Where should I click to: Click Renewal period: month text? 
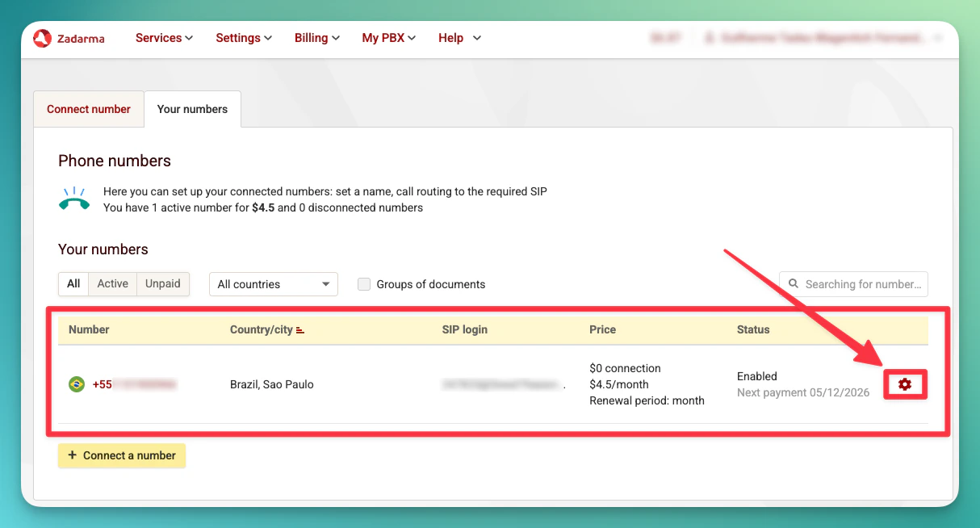[647, 400]
